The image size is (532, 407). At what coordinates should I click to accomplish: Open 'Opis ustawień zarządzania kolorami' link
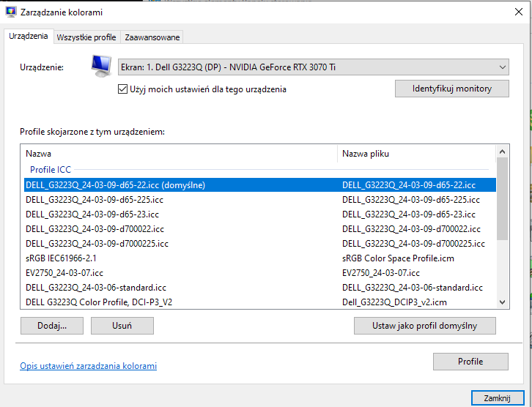pyautogui.click(x=88, y=366)
